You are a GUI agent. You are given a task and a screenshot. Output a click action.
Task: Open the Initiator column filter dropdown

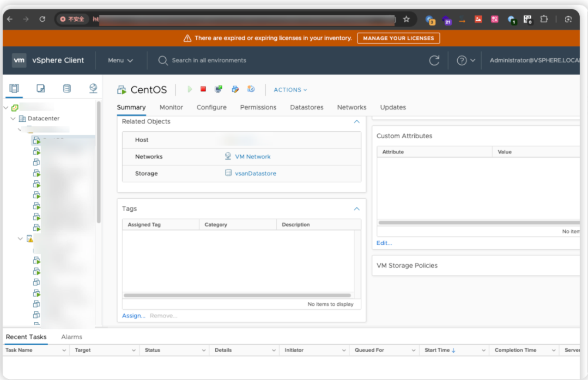(x=344, y=351)
